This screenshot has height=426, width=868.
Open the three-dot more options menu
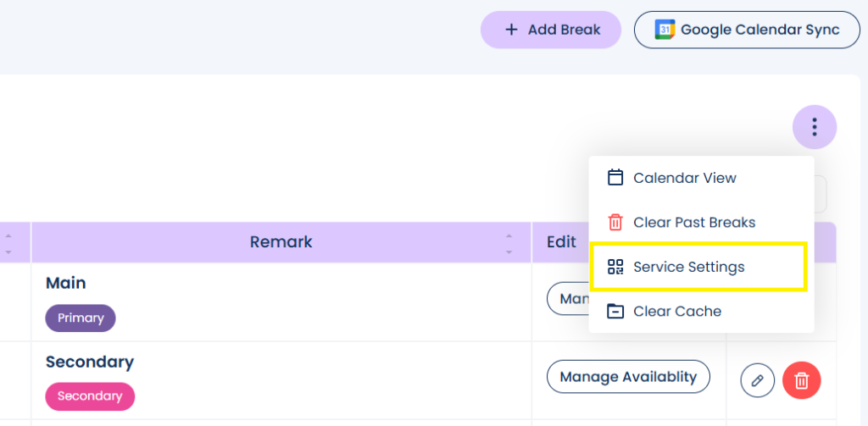(815, 127)
